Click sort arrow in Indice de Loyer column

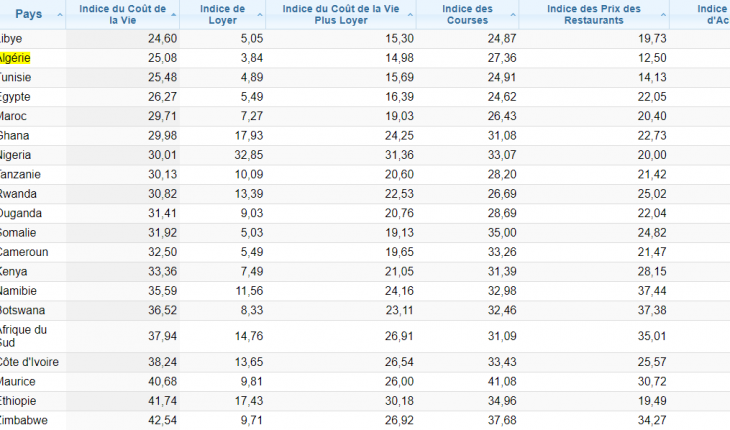tap(257, 16)
